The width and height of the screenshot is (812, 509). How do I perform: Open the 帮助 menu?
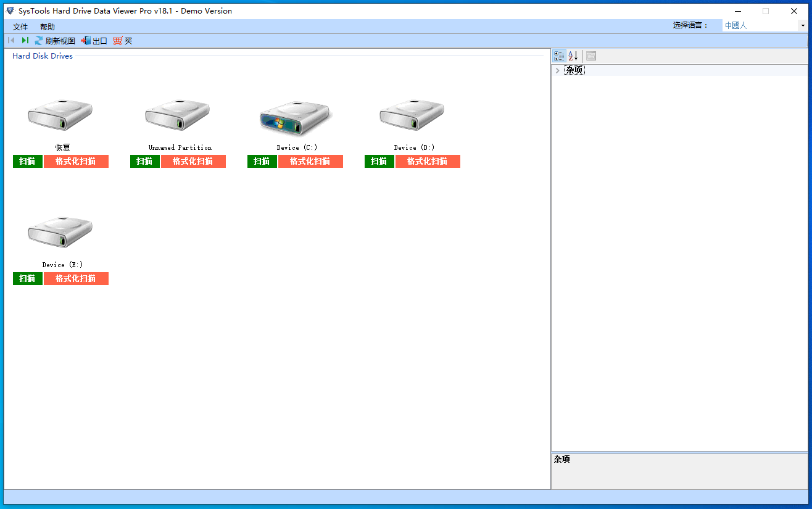click(48, 27)
